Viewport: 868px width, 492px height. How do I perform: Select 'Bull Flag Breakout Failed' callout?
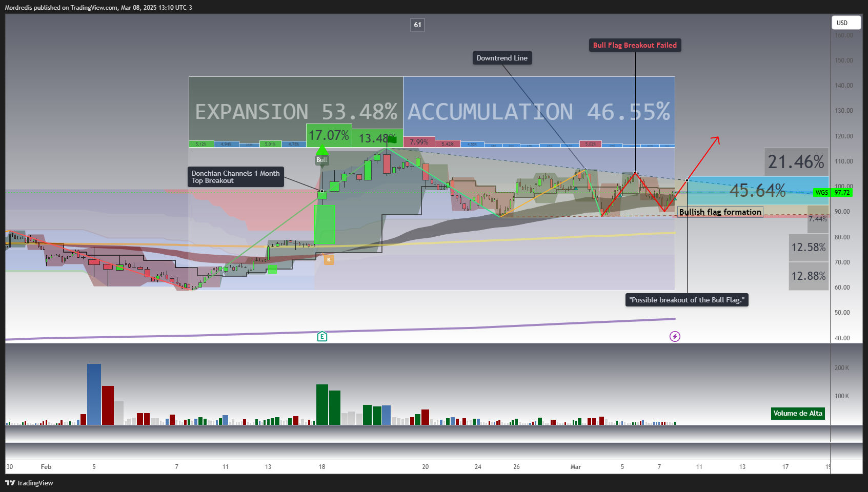pos(635,45)
